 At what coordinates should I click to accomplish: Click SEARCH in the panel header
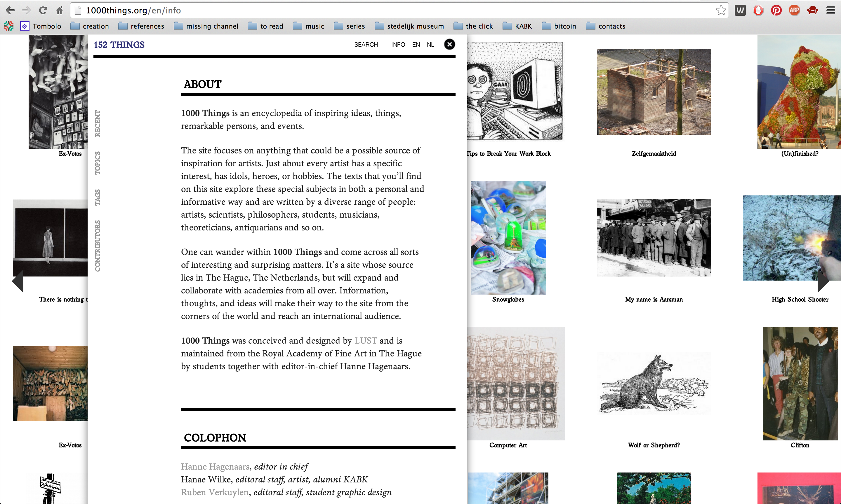click(366, 45)
